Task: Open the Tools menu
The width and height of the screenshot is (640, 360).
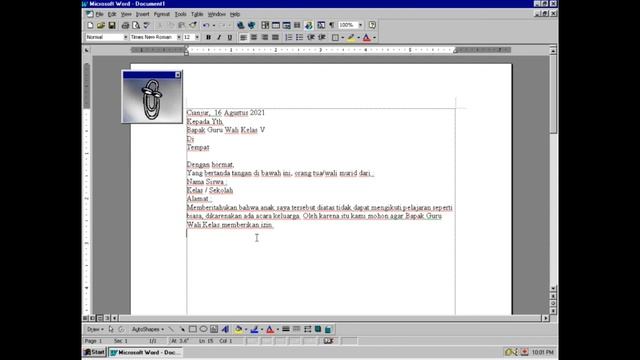Action: pos(180,14)
